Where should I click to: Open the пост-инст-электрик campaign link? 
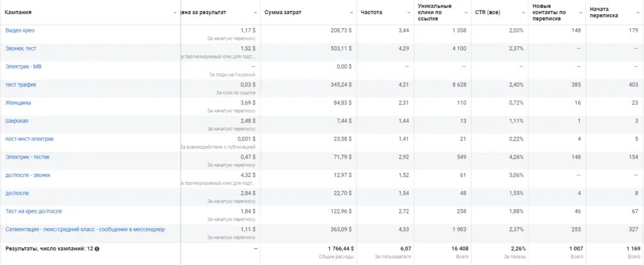point(29,139)
